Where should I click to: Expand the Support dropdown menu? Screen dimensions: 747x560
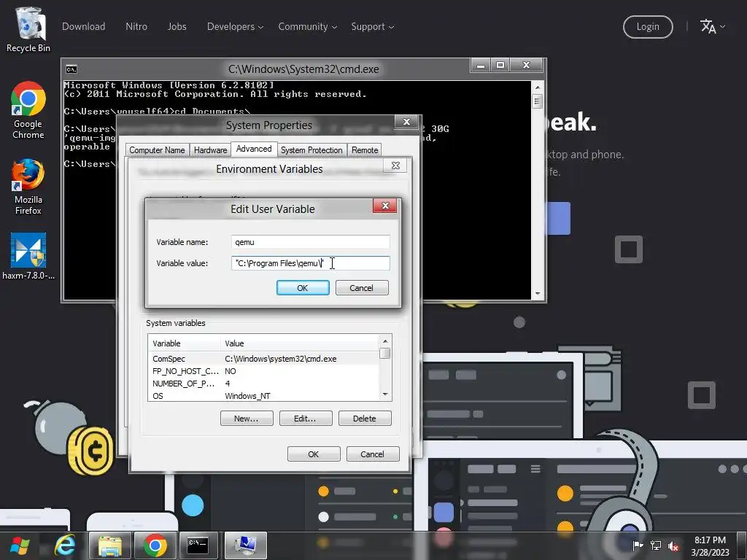pos(373,27)
